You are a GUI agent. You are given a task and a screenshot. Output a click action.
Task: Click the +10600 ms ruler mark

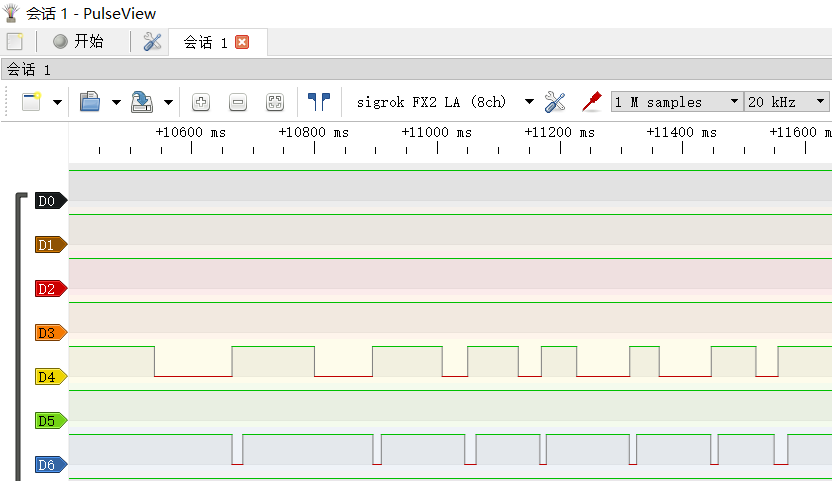[190, 132]
